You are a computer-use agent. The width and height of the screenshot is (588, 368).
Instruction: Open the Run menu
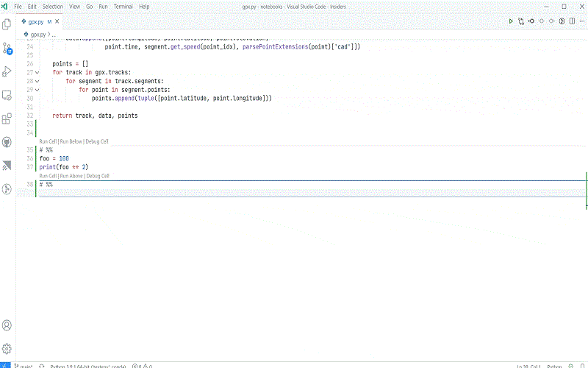(103, 7)
